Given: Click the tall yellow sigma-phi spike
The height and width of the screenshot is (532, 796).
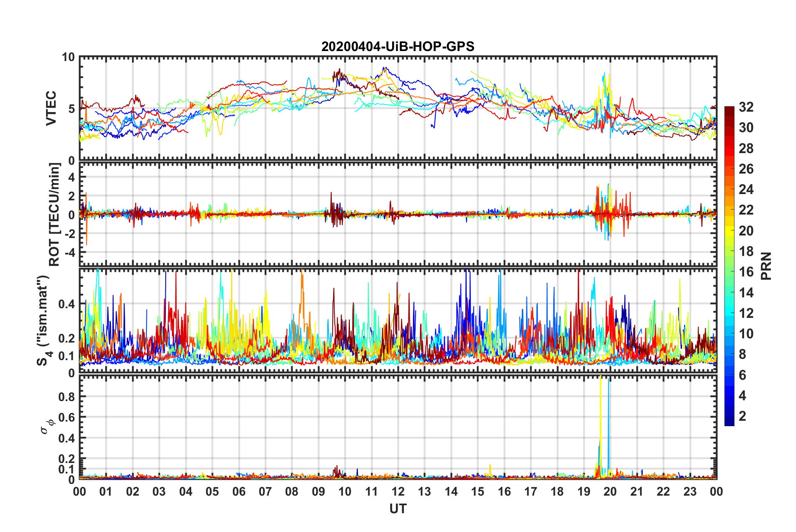Looking at the screenshot, I should (x=601, y=418).
